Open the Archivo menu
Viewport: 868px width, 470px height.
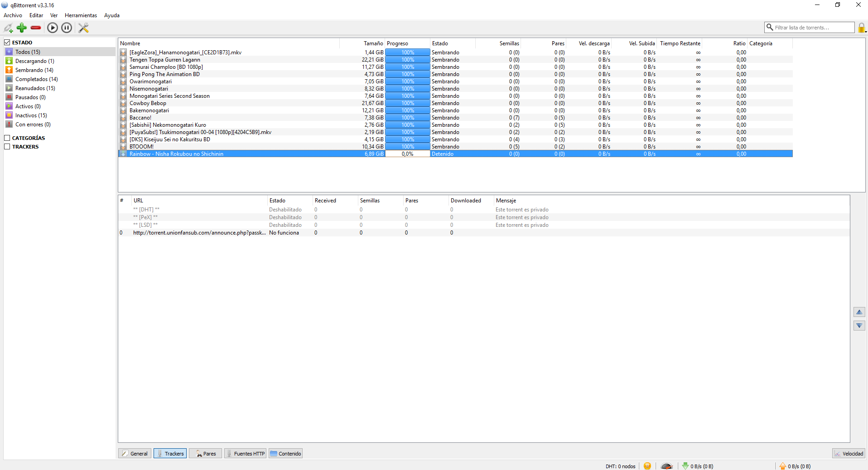[13, 15]
